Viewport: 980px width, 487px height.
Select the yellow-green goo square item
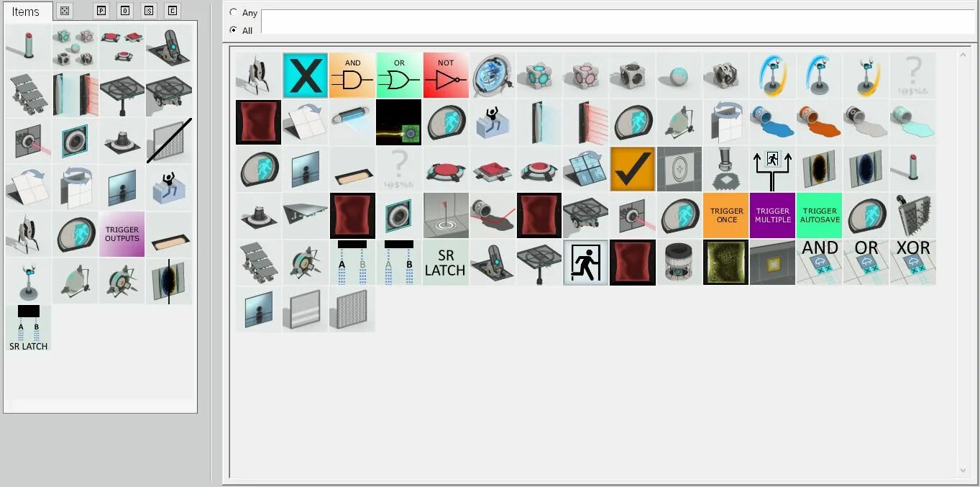pyautogui.click(x=726, y=263)
